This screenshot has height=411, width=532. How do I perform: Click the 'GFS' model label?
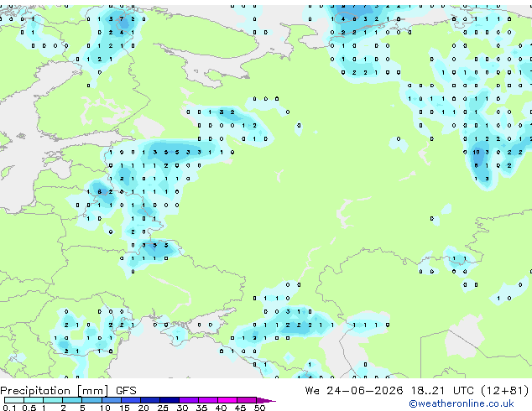click(126, 391)
